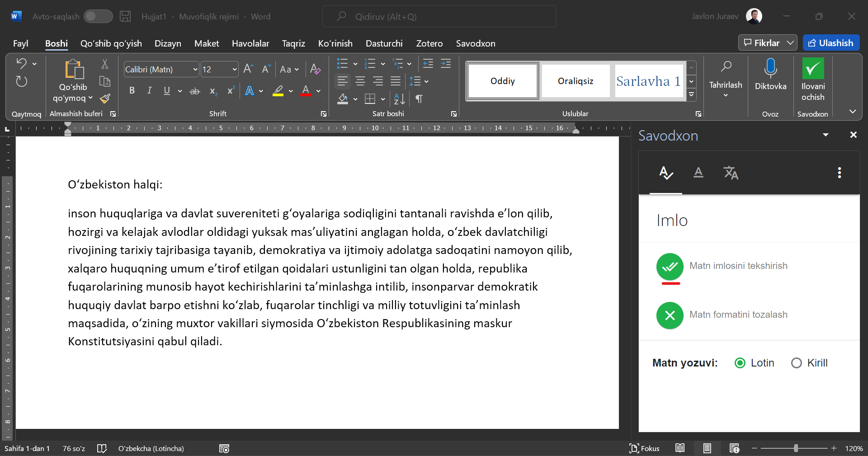Click the Diktovka microphone icon
Screen dimensions: 868x456
coord(770,68)
